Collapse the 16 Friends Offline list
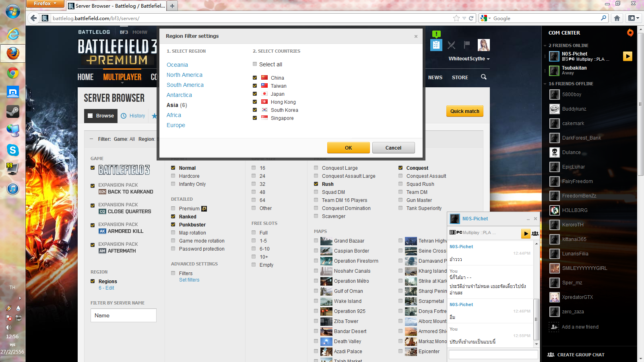The image size is (644, 362). 545,84
